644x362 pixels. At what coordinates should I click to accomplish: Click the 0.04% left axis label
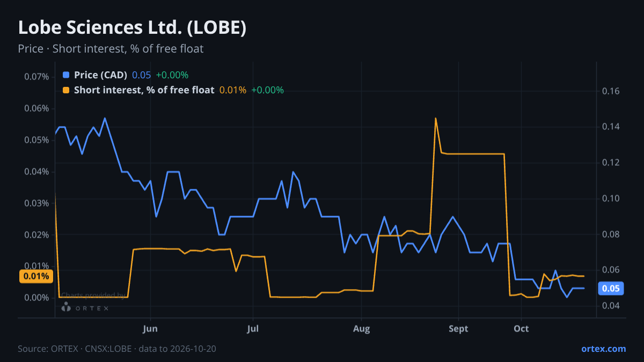point(36,172)
